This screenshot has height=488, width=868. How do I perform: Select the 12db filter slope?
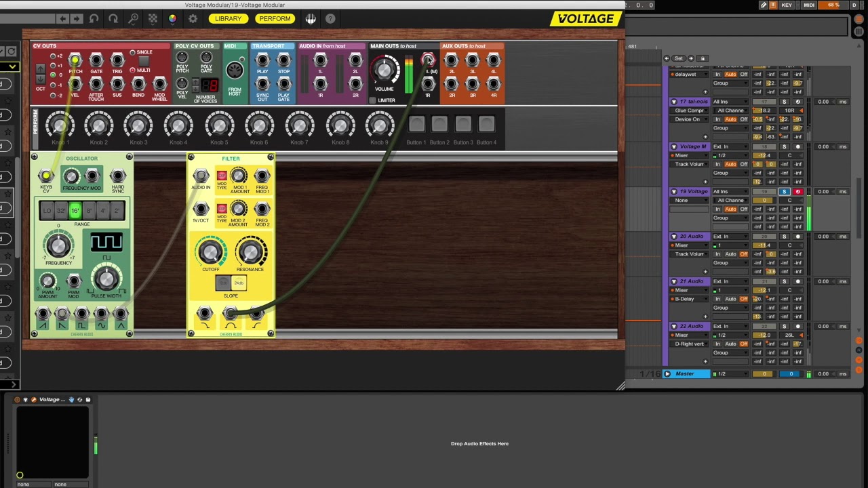click(222, 283)
